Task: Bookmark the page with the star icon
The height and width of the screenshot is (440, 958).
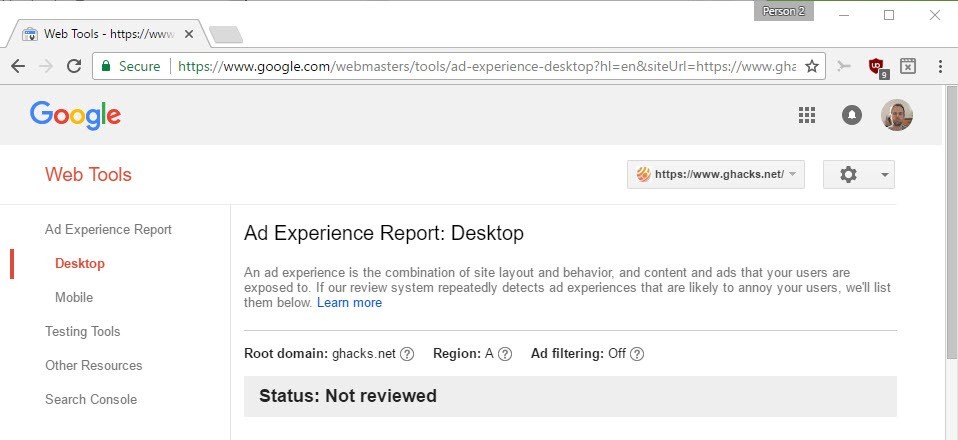Action: click(811, 66)
